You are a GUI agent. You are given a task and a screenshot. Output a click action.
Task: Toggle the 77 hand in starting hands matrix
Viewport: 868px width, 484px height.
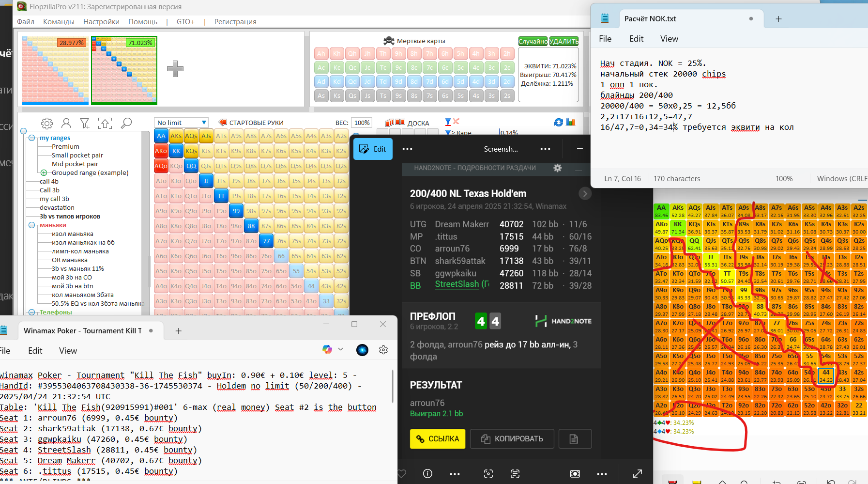(x=266, y=241)
